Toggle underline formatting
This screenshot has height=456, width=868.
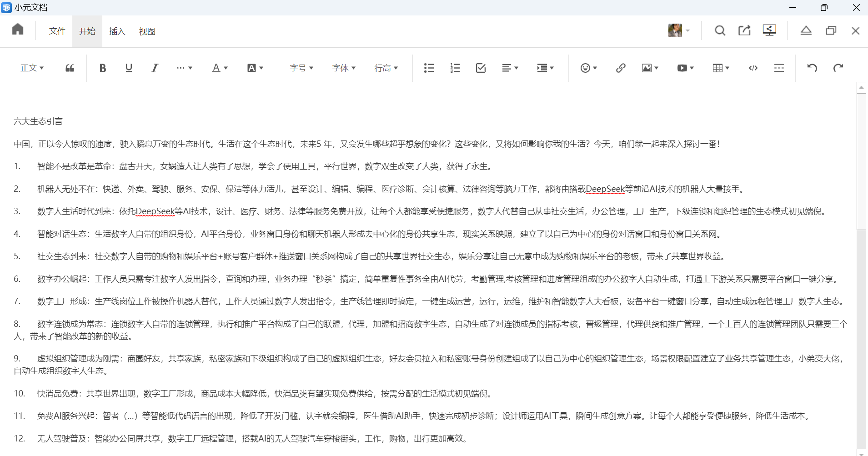tap(129, 68)
